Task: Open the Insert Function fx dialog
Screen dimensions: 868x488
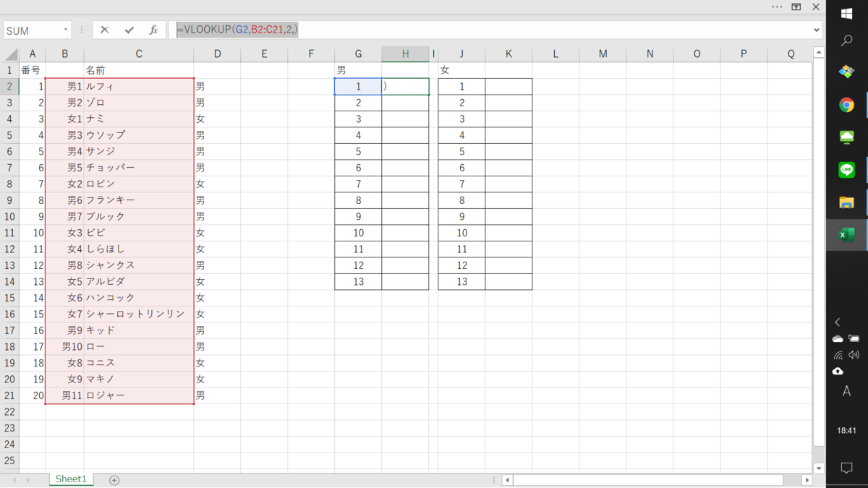Action: 153,30
